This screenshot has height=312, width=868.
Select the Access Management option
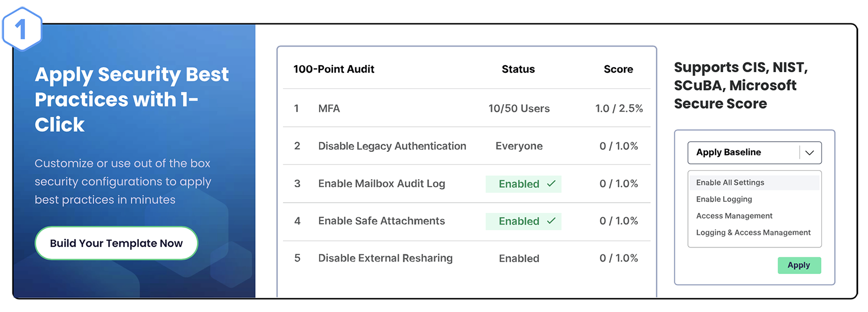(734, 216)
